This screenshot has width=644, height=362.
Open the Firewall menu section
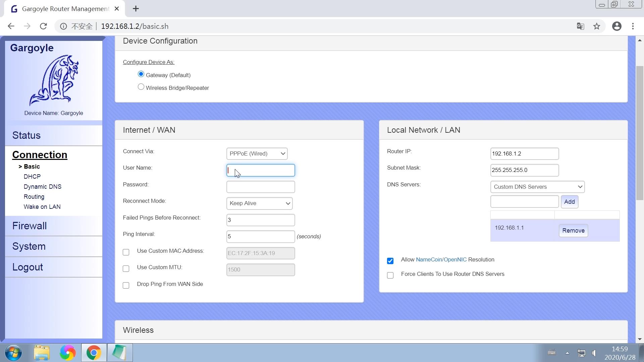point(30,226)
